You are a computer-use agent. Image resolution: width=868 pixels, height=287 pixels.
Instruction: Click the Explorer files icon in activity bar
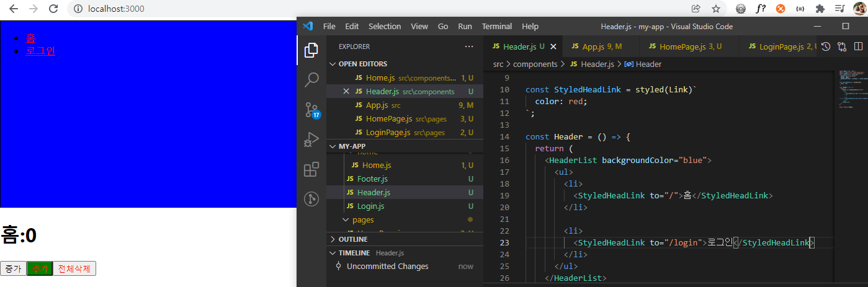pos(311,50)
